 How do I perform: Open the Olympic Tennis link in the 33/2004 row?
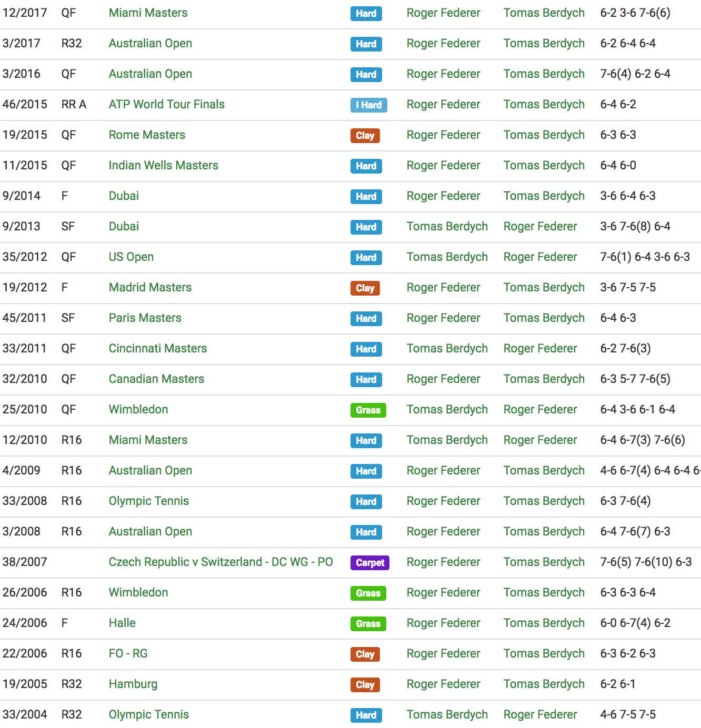(x=148, y=714)
